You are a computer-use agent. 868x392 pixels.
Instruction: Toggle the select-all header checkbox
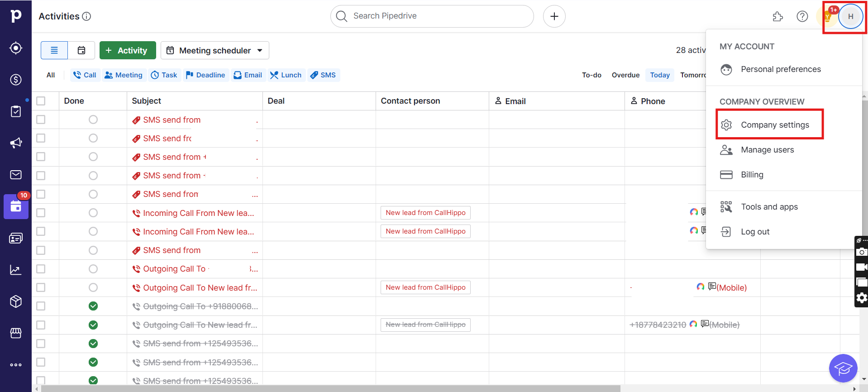pyautogui.click(x=41, y=101)
